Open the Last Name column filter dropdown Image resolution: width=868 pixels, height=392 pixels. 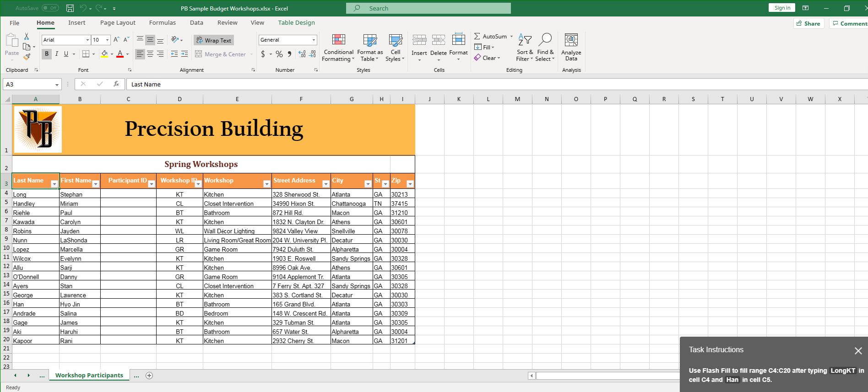54,184
